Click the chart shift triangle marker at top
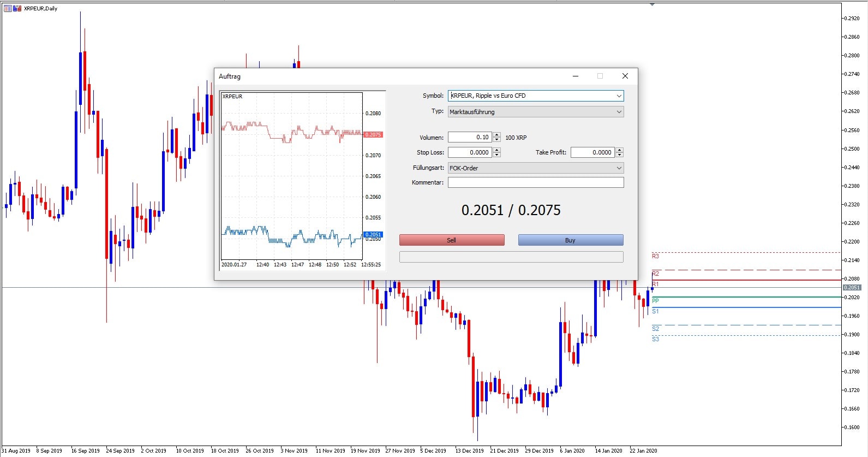 click(x=652, y=4)
